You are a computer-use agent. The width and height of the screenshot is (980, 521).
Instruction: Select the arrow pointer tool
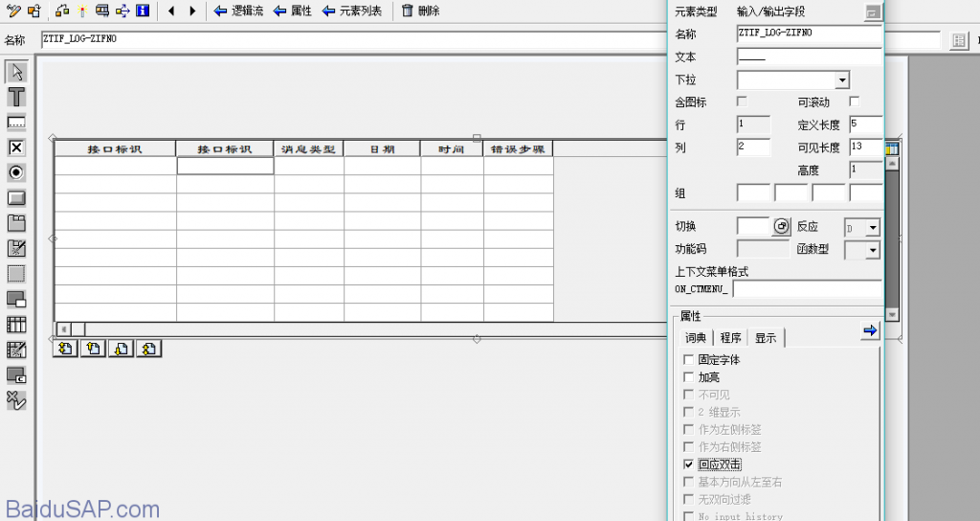tap(16, 72)
